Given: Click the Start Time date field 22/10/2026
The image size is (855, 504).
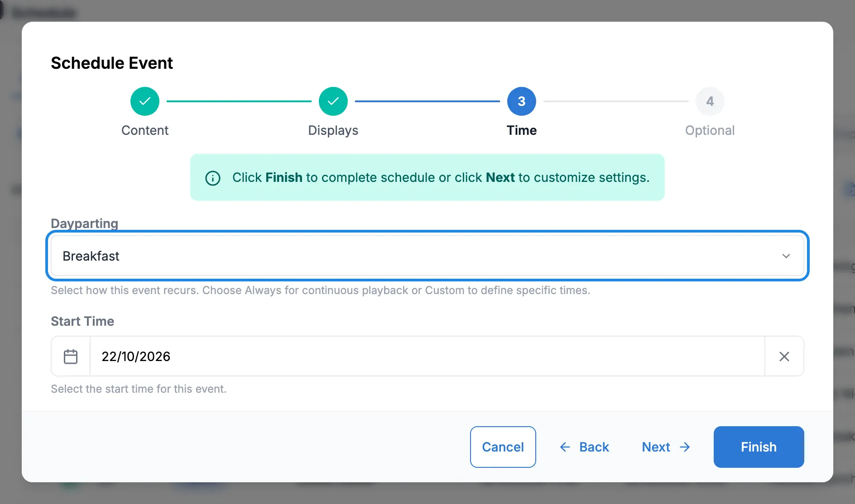Looking at the screenshot, I should pos(427,357).
